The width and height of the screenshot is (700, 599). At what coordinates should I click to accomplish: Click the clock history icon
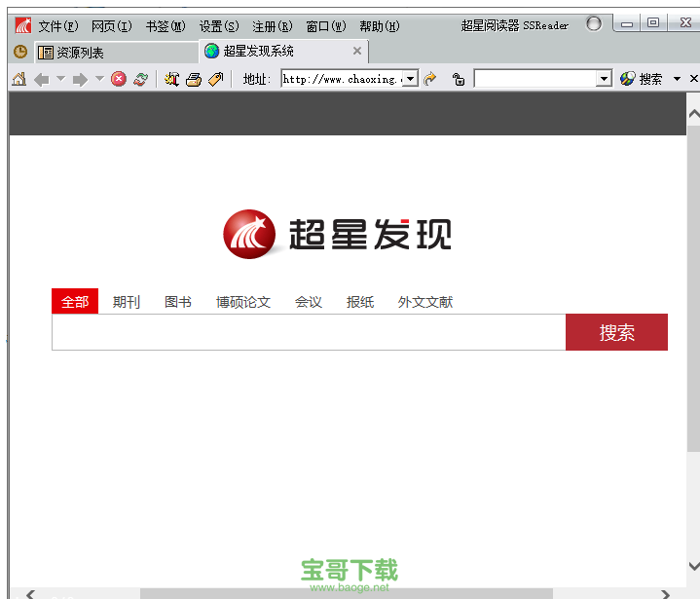[19, 52]
